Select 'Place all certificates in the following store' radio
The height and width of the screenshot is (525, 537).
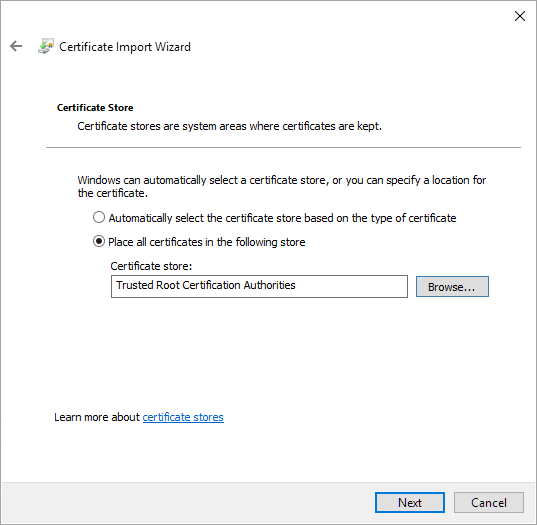pyautogui.click(x=99, y=241)
